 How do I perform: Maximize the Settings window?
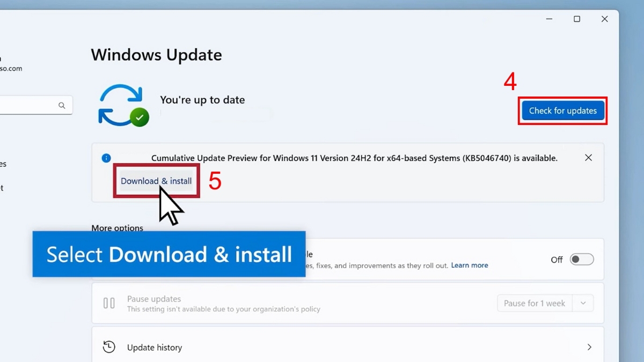point(577,19)
